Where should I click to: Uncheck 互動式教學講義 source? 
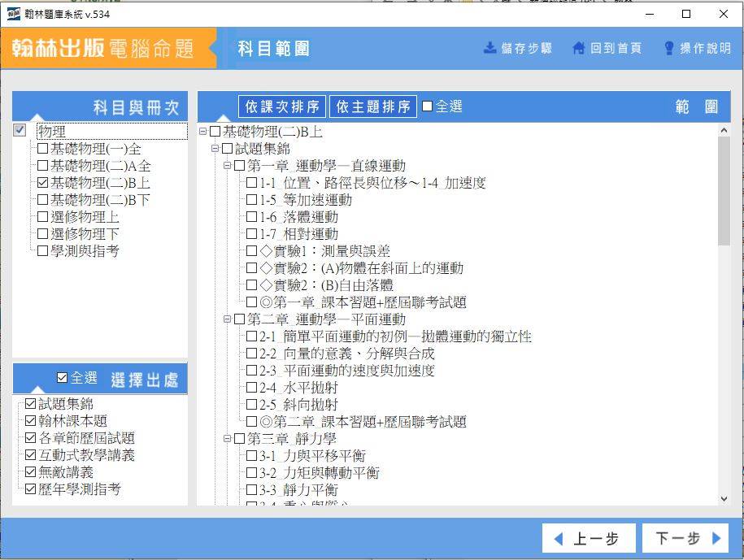click(30, 454)
